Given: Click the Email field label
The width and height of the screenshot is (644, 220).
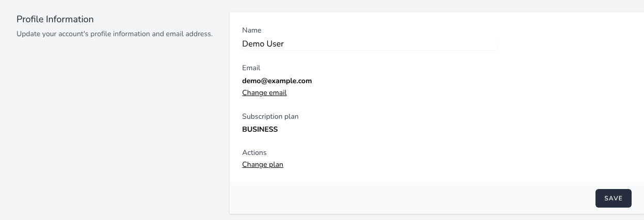Looking at the screenshot, I should (x=251, y=68).
